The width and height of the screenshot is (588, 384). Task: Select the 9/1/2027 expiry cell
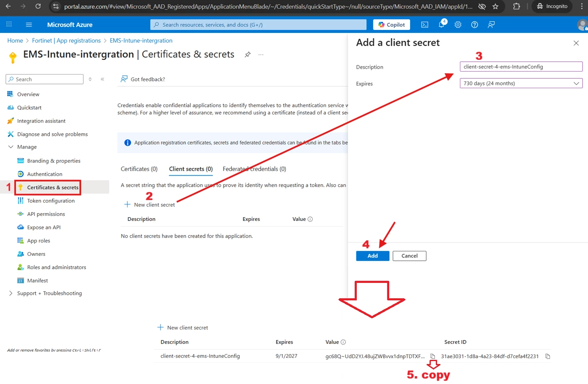click(287, 356)
